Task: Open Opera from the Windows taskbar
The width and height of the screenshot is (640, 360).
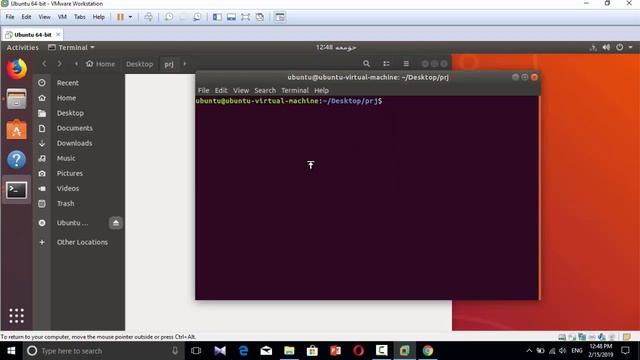Action: pos(358,351)
